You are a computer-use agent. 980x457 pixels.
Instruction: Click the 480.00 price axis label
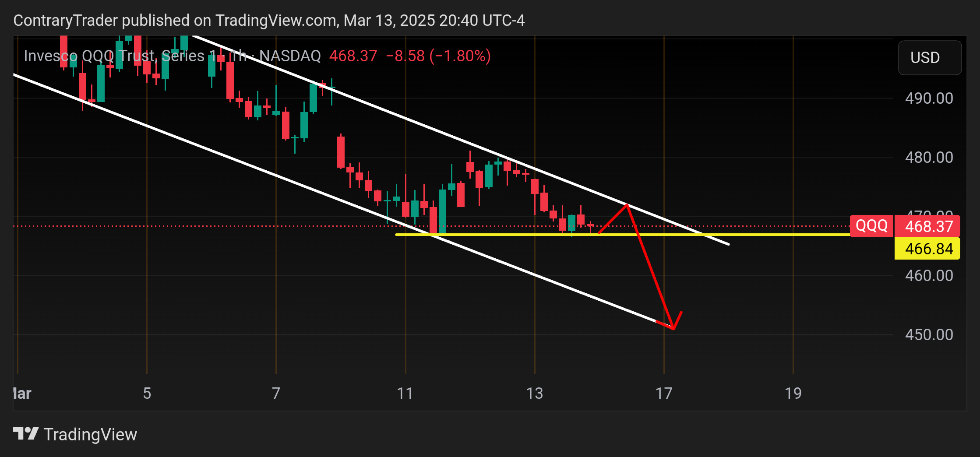929,157
